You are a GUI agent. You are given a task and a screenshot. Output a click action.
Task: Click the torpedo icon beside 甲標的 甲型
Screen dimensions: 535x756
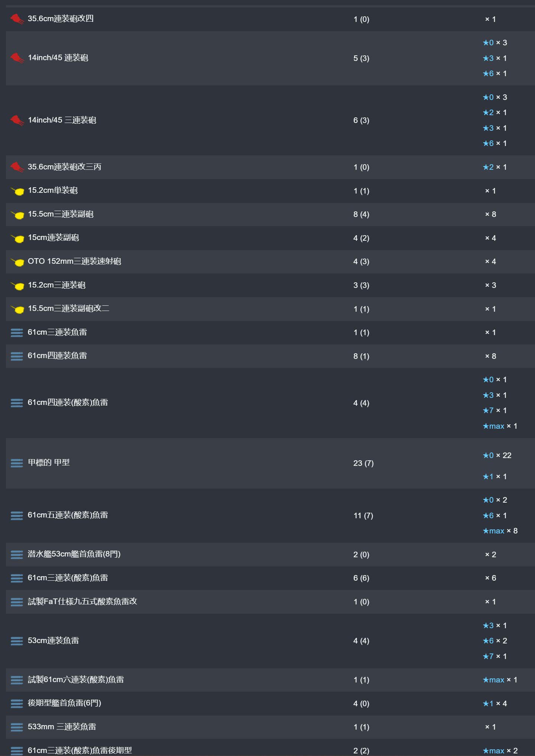17,463
